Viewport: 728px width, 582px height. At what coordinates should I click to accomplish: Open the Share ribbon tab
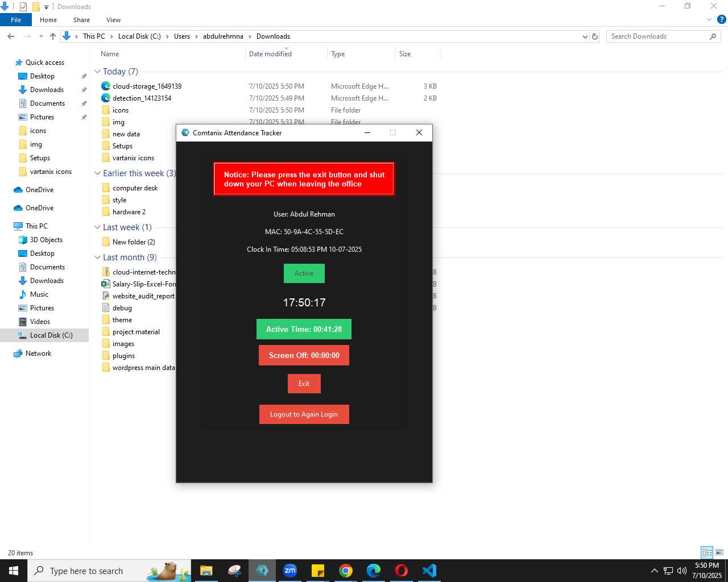[x=81, y=20]
